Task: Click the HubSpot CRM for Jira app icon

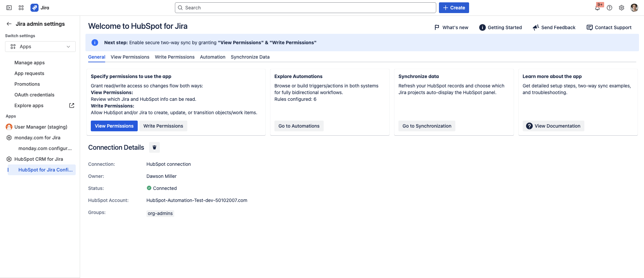Action: point(9,159)
